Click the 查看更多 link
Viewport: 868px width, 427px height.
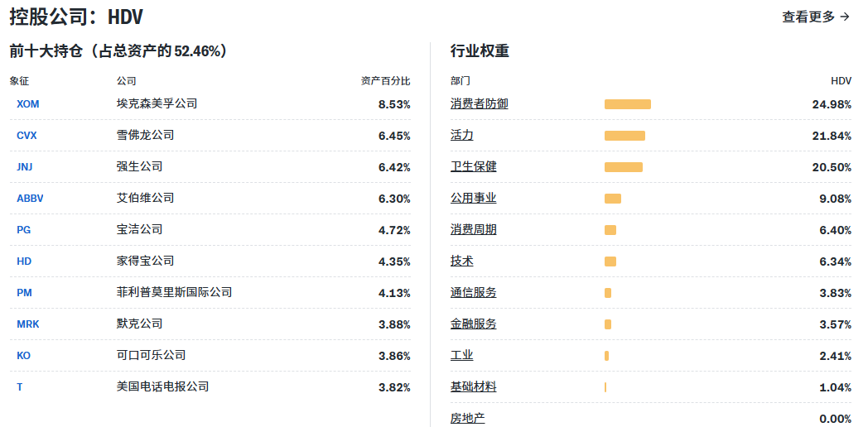tap(815, 17)
